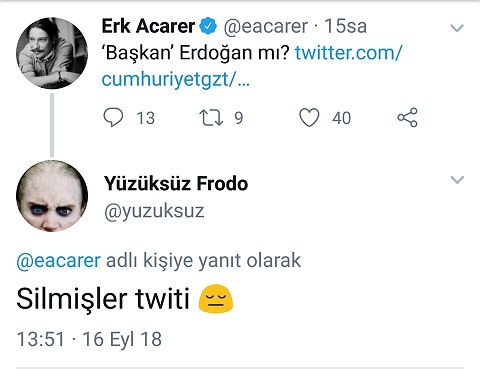The height and width of the screenshot is (371, 480).
Task: Open Erk Acarer's profile picture
Action: click(52, 53)
